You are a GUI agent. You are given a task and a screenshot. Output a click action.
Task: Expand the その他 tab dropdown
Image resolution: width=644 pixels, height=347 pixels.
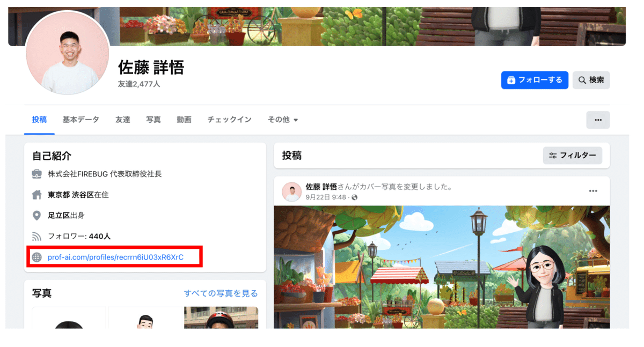[x=283, y=120]
